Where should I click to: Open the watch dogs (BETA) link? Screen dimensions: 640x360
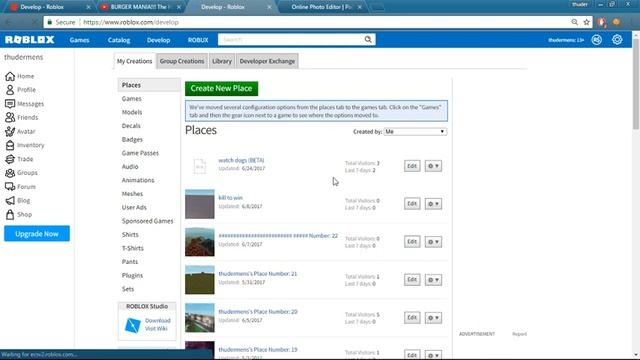coord(241,160)
